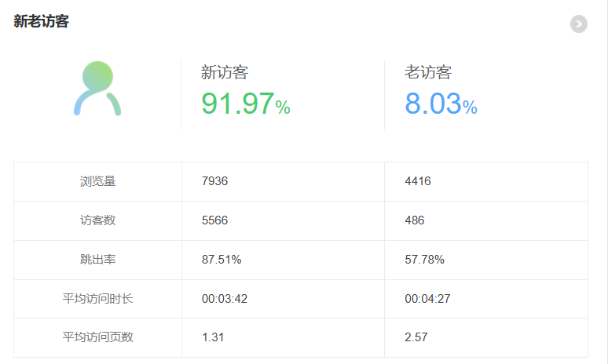Click the 2.57 average pages cell

[415, 337]
